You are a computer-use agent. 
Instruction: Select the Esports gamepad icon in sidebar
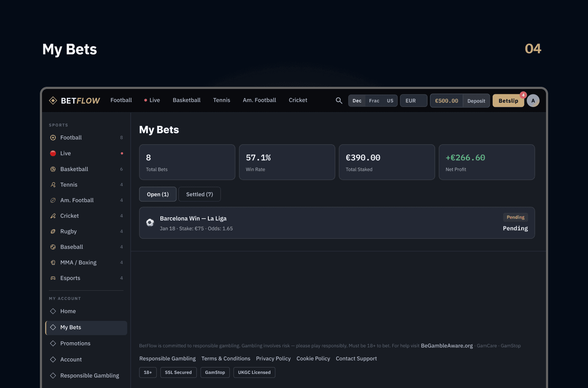pyautogui.click(x=53, y=278)
